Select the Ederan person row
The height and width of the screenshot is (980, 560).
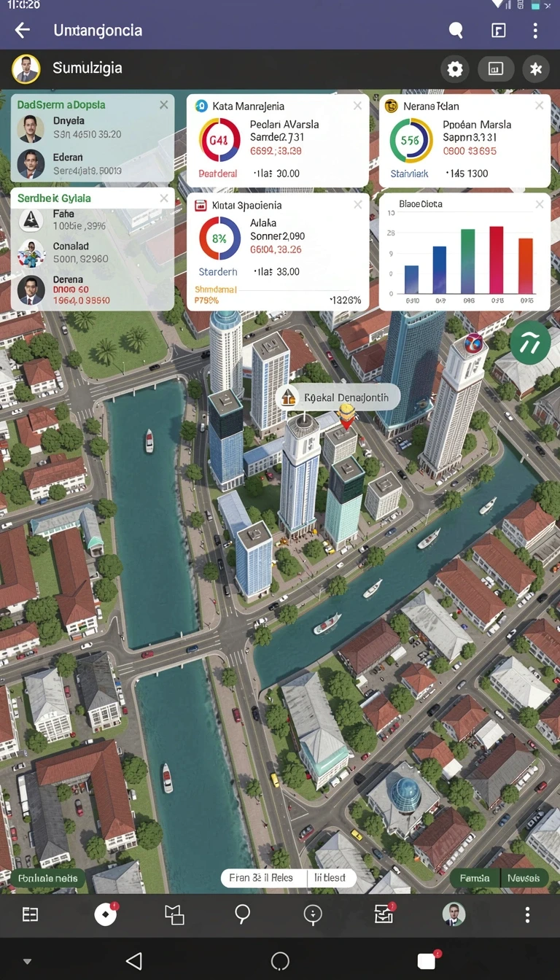[x=93, y=164]
